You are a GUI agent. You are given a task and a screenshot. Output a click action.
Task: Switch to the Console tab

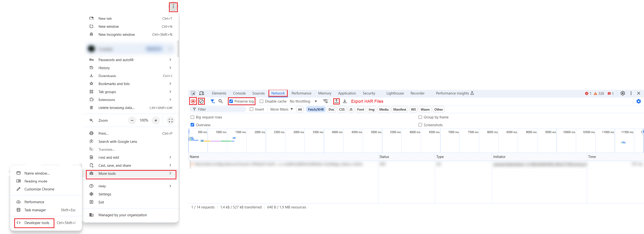click(x=239, y=93)
